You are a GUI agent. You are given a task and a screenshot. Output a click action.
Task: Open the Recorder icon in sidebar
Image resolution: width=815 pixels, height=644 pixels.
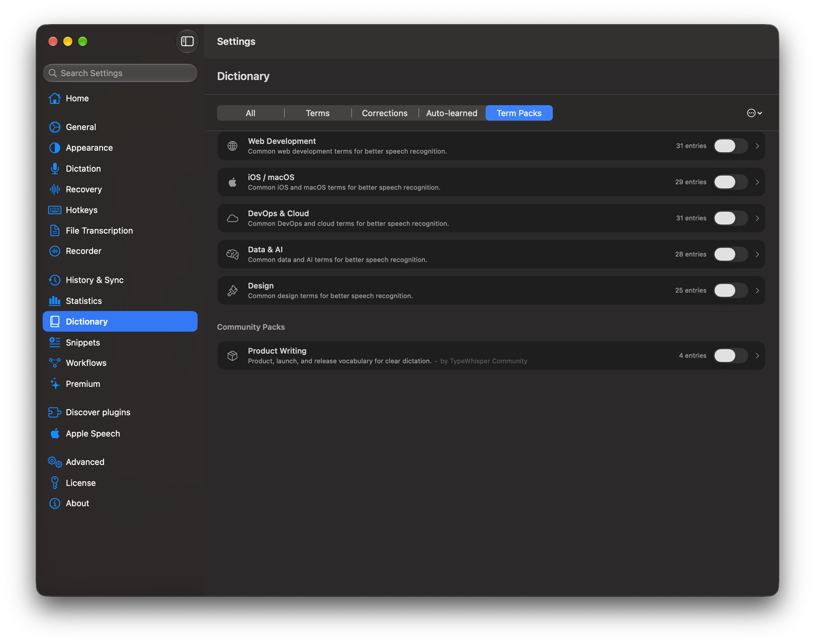tap(55, 251)
